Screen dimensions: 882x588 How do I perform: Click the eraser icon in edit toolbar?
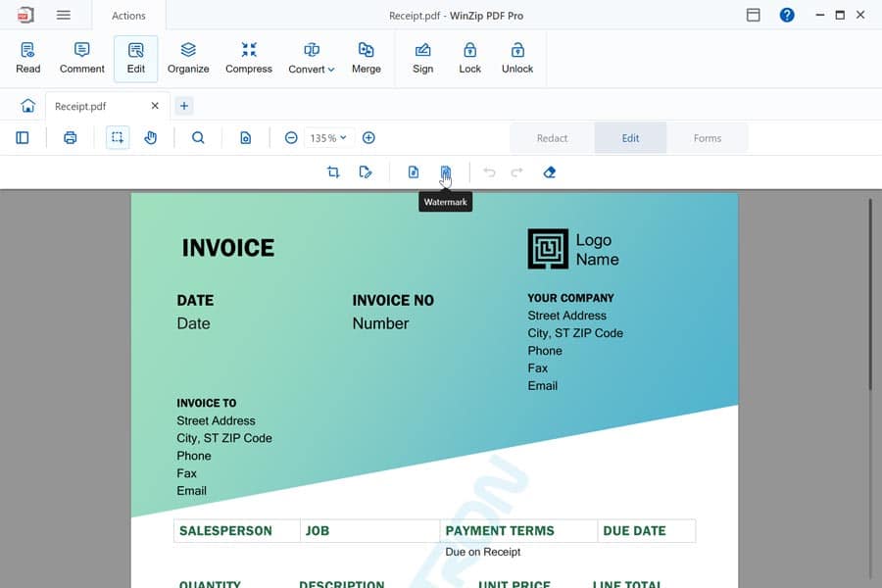tap(549, 172)
